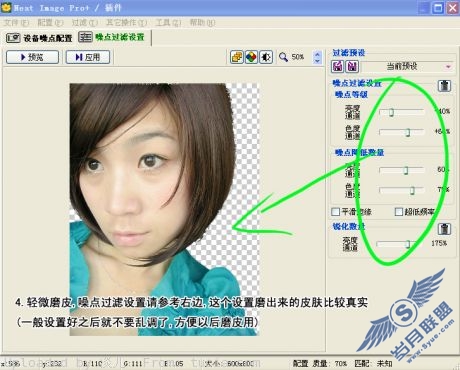Click the RGB color channels icon
Viewport: 460px width, 370px height.
pos(251,57)
